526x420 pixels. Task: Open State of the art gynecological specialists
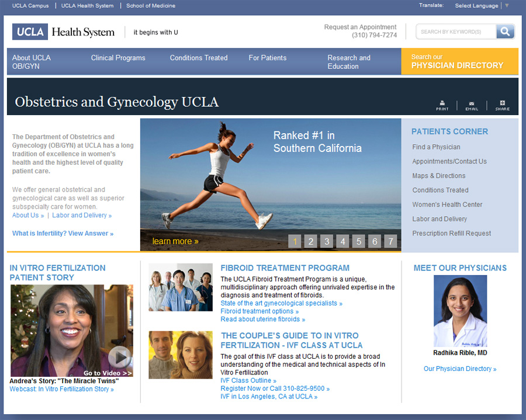click(x=282, y=303)
